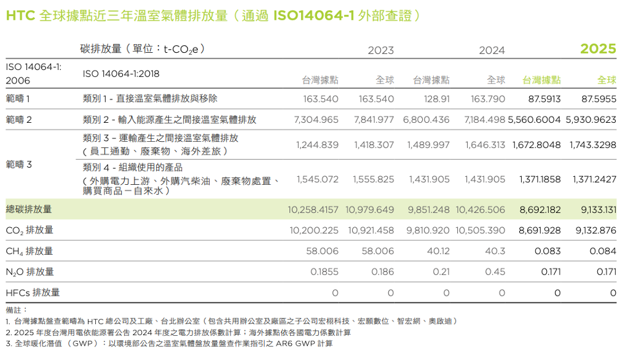Select 類別 2 - 輸入能源產生之間接溫室氣體排放
Image resolution: width=644 pixels, height=361 pixels.
click(170, 120)
